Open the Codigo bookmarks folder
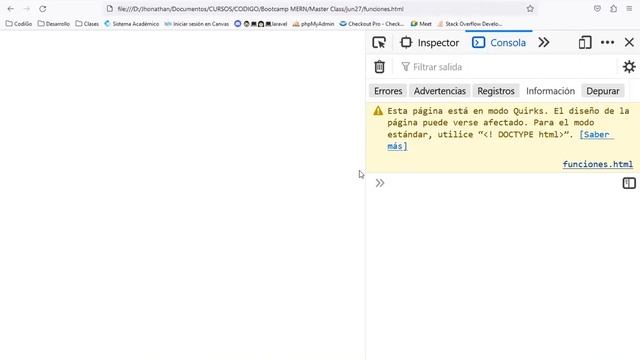 (x=19, y=24)
